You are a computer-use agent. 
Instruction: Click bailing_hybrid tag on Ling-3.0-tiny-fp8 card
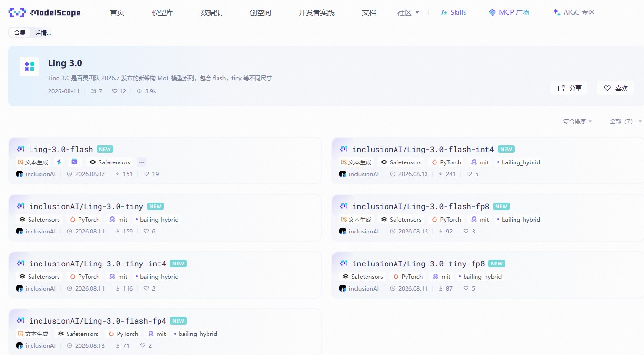(x=480, y=276)
